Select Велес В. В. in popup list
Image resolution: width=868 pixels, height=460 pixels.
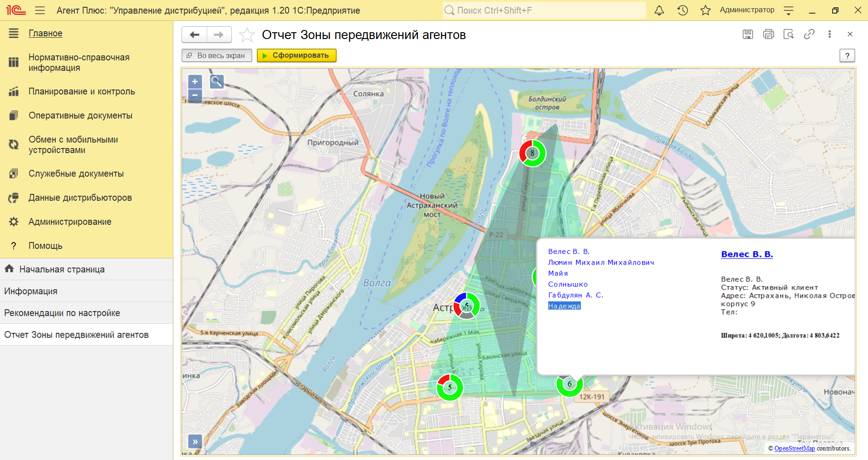pyautogui.click(x=569, y=252)
